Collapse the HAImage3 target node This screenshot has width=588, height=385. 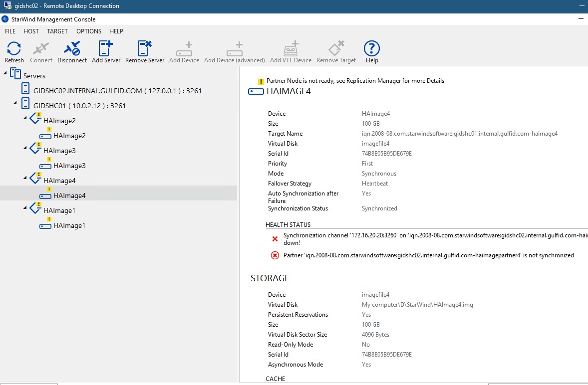coord(25,148)
